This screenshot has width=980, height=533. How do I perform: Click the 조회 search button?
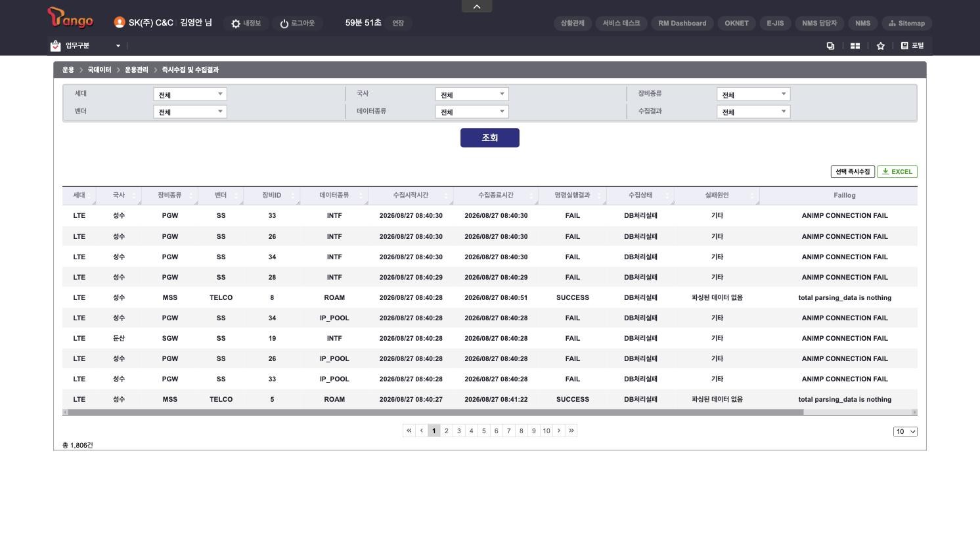click(x=490, y=138)
